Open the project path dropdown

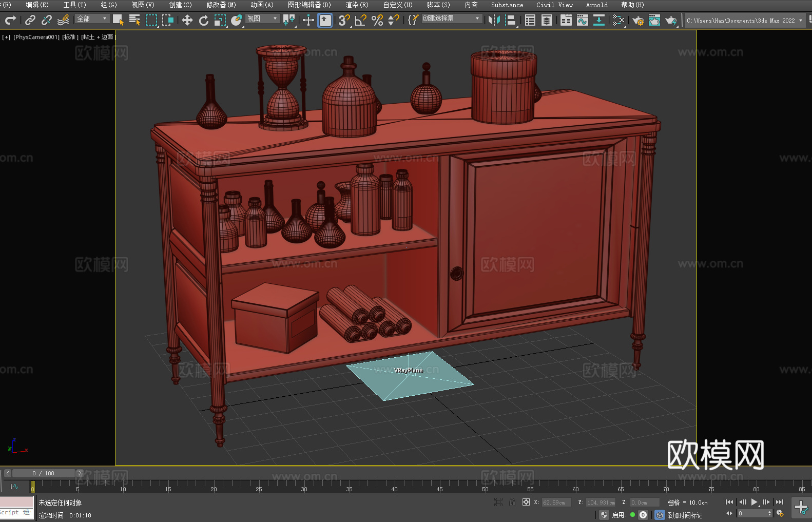pos(745,21)
